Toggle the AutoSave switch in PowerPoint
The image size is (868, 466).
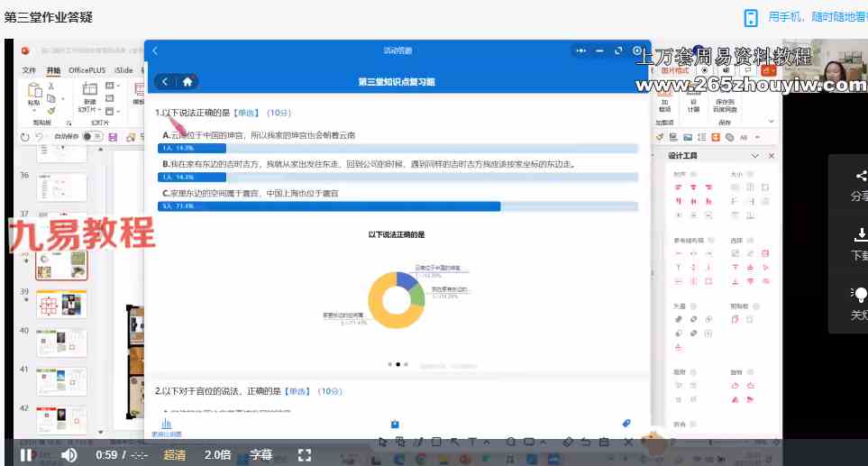pos(91,137)
